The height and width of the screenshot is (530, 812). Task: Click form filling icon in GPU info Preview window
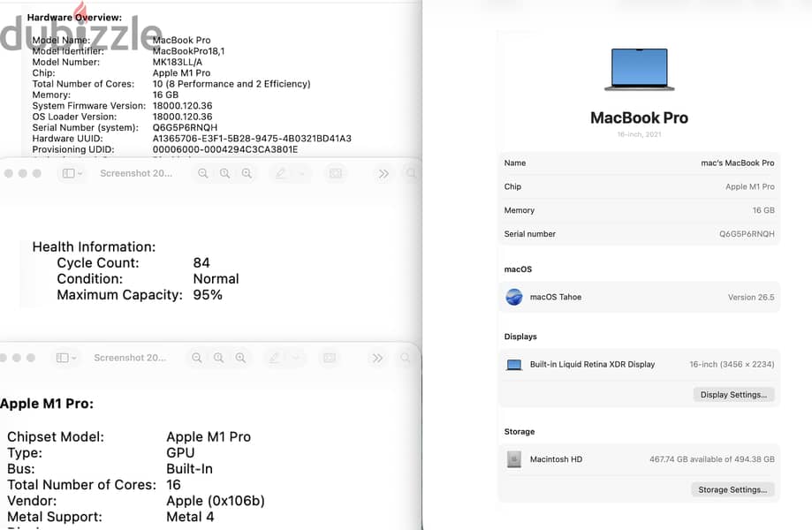pos(330,358)
